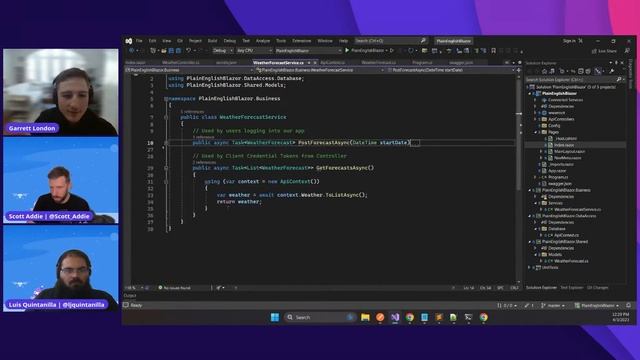The height and width of the screenshot is (360, 640).
Task: Expand the UnitTests project node
Action: coord(530,268)
